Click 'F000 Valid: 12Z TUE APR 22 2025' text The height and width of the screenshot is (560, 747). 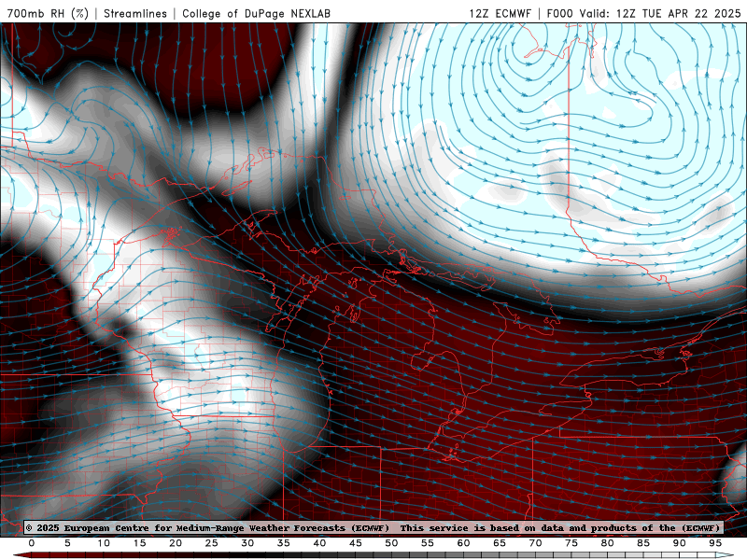pyautogui.click(x=643, y=13)
